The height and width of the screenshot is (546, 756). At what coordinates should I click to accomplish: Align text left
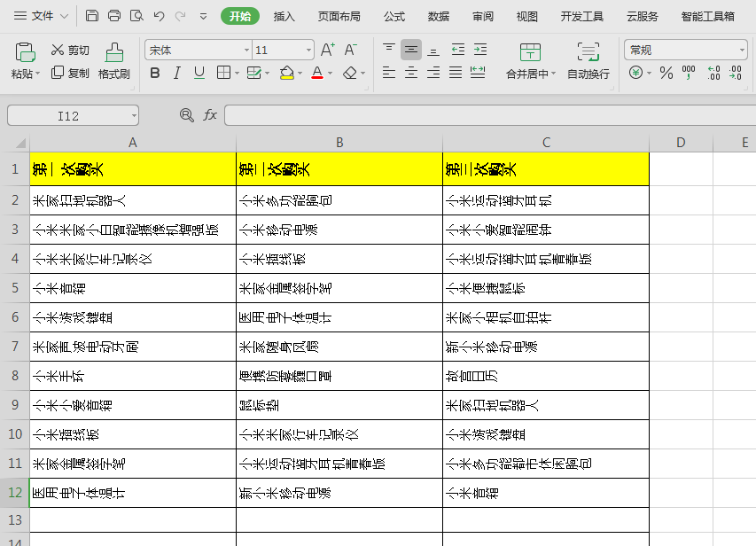388,73
